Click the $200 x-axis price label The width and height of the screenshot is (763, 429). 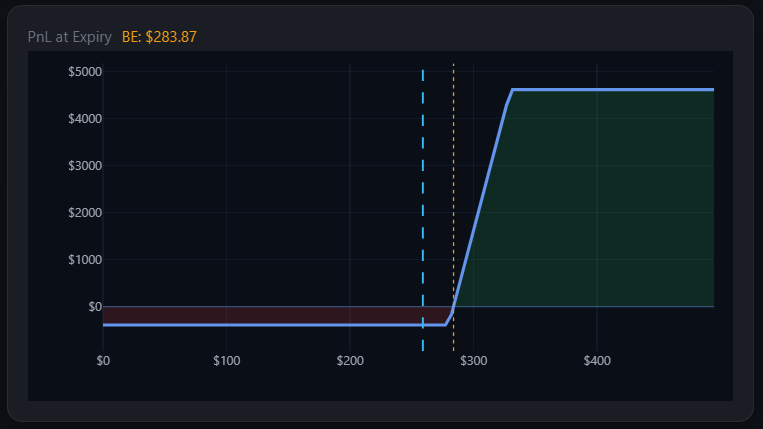[x=349, y=360]
